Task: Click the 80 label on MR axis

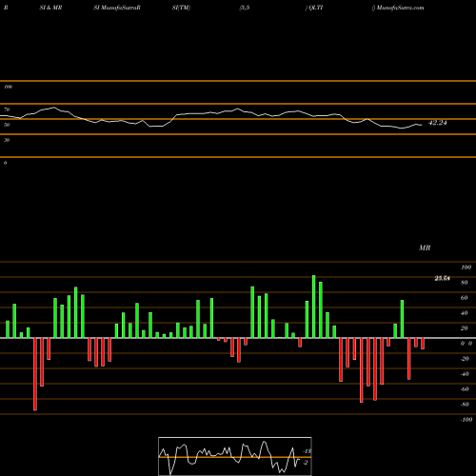Action: click(x=465, y=283)
